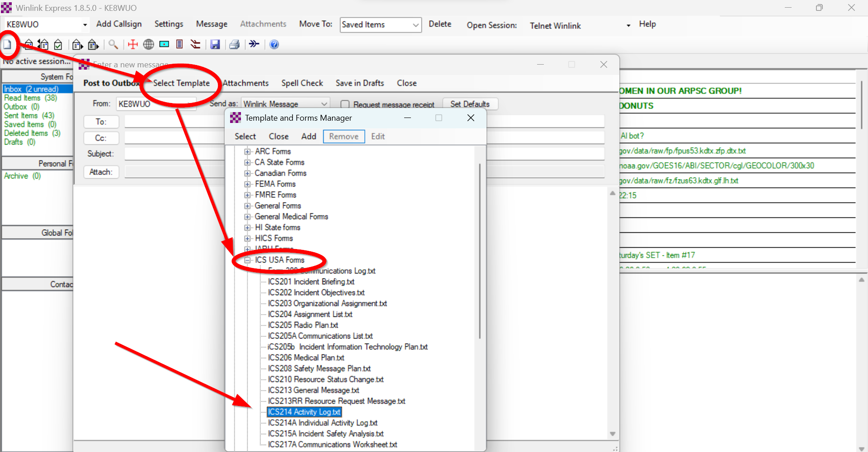
Task: Click the Remove button in Template Manager
Action: click(x=344, y=137)
